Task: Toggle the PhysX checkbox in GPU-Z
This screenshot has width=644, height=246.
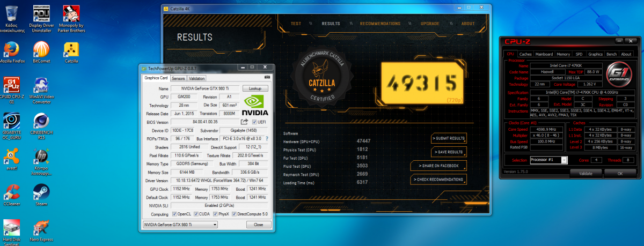Action: pyautogui.click(x=215, y=214)
